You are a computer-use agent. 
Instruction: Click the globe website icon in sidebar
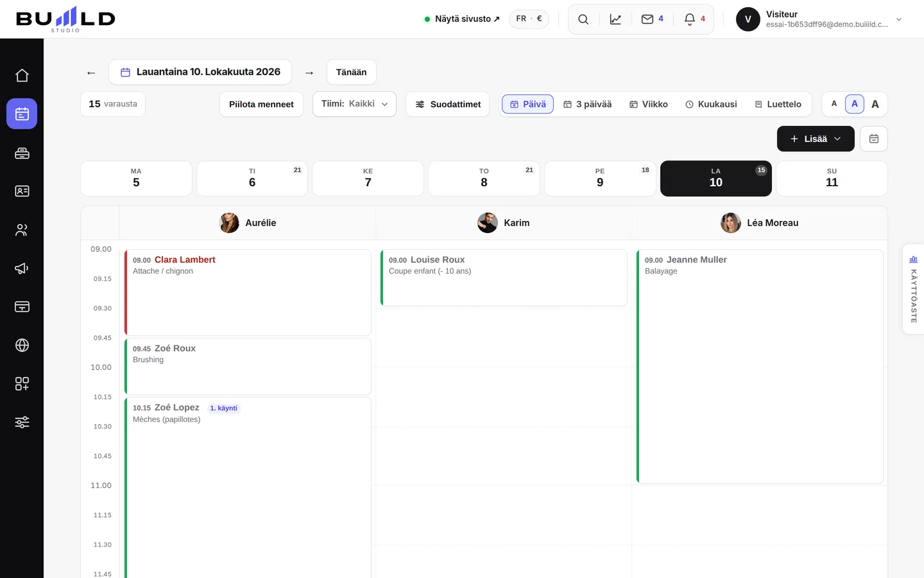[x=22, y=345]
